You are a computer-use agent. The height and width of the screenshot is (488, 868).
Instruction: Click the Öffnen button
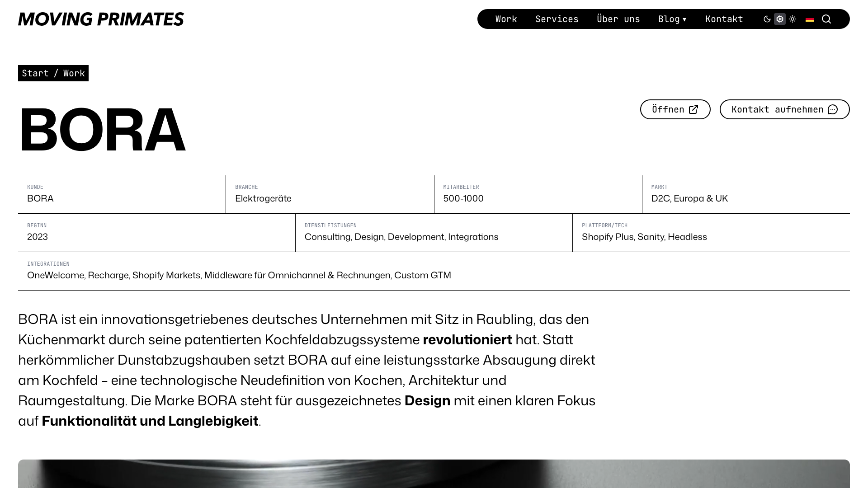point(675,109)
